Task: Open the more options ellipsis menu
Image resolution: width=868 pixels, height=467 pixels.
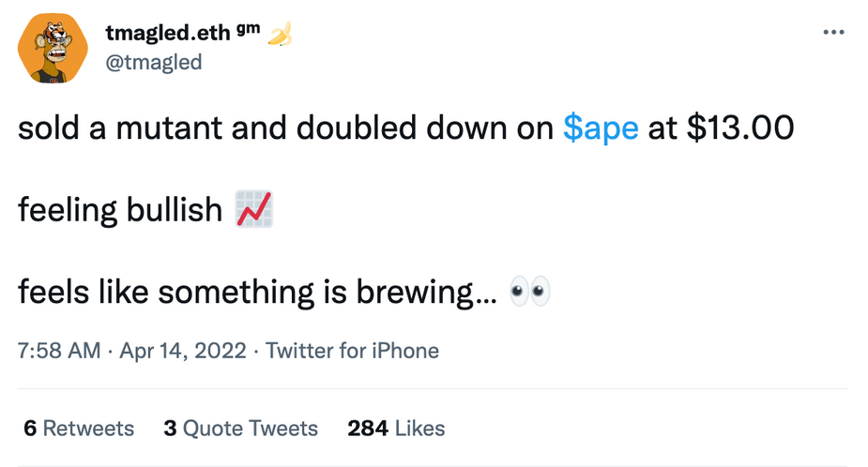Action: pos(832,33)
